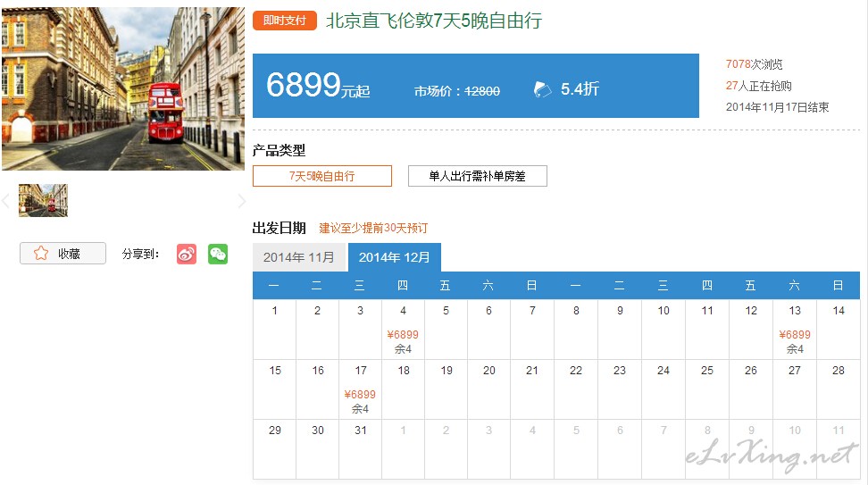Click the 6899元起 price text
The width and height of the screenshot is (868, 485).
pyautogui.click(x=318, y=85)
